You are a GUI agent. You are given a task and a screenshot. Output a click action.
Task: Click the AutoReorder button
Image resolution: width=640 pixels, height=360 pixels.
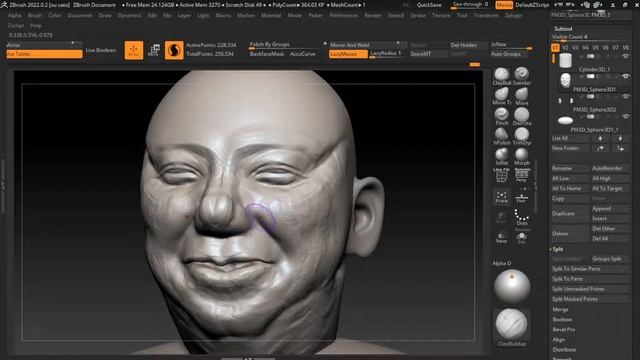point(610,168)
